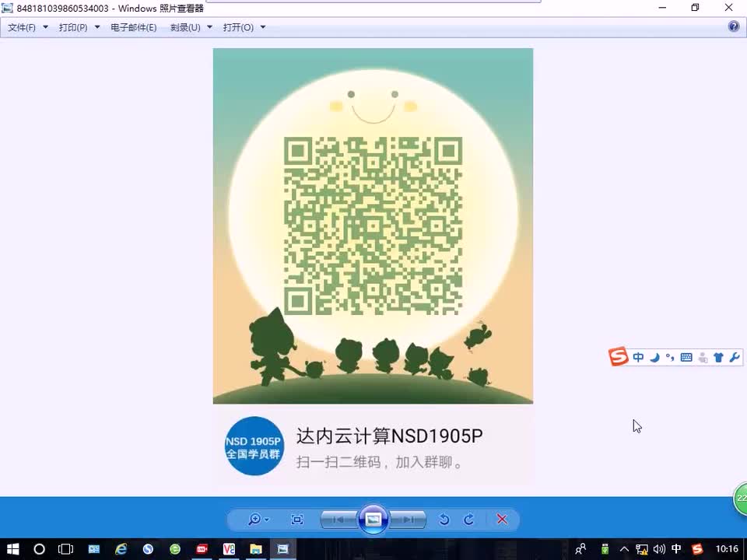Go to the next photo
The image size is (747, 560).
pyautogui.click(x=408, y=520)
